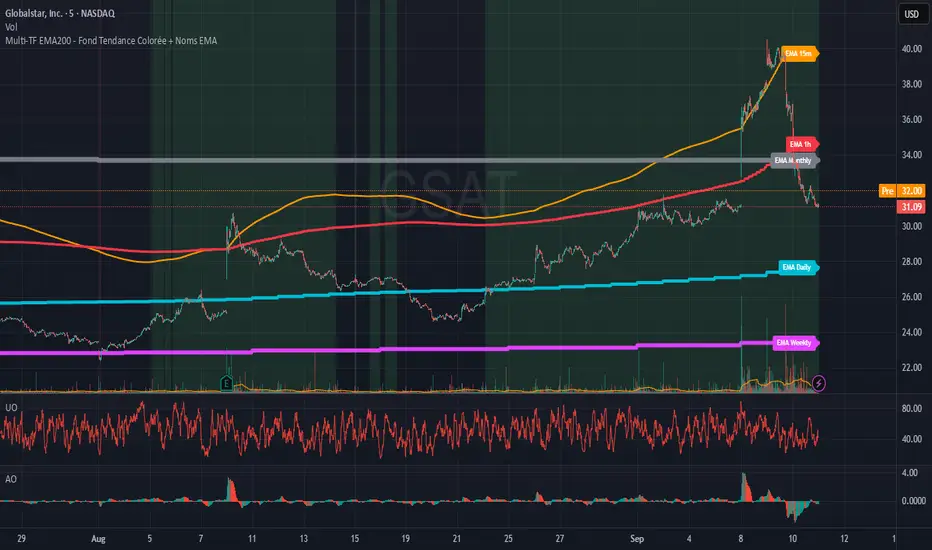
Task: Click 22.00 on the price axis
Action: point(911,367)
